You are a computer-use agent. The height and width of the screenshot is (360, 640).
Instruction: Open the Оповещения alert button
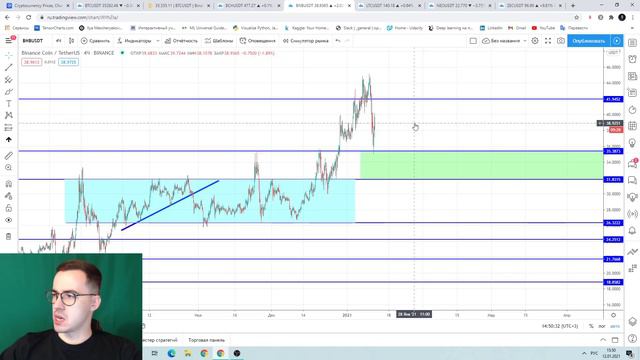click(258, 41)
